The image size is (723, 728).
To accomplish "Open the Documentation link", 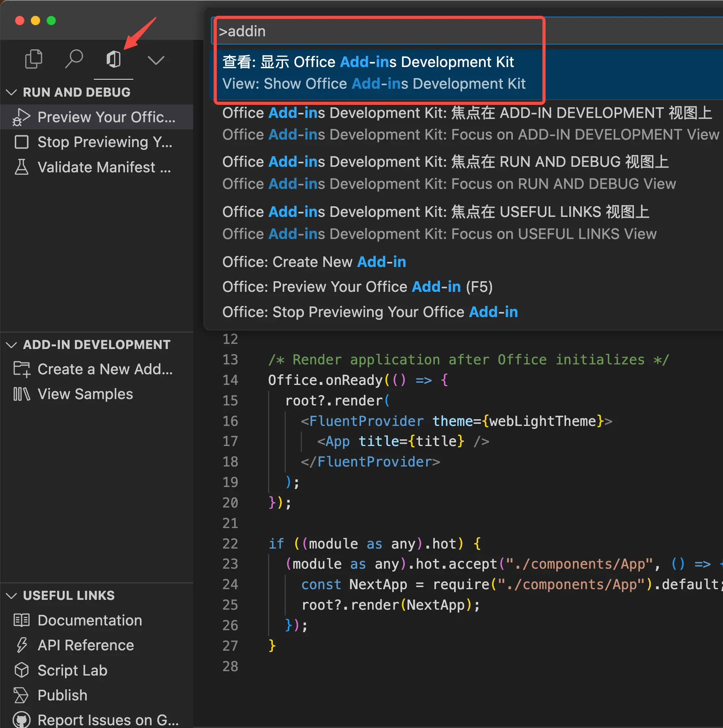I will (x=89, y=620).
